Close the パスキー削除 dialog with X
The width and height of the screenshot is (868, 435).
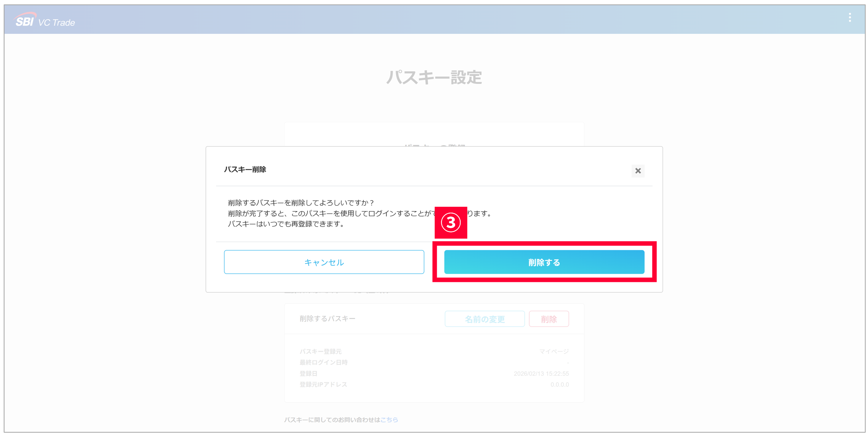click(x=637, y=171)
